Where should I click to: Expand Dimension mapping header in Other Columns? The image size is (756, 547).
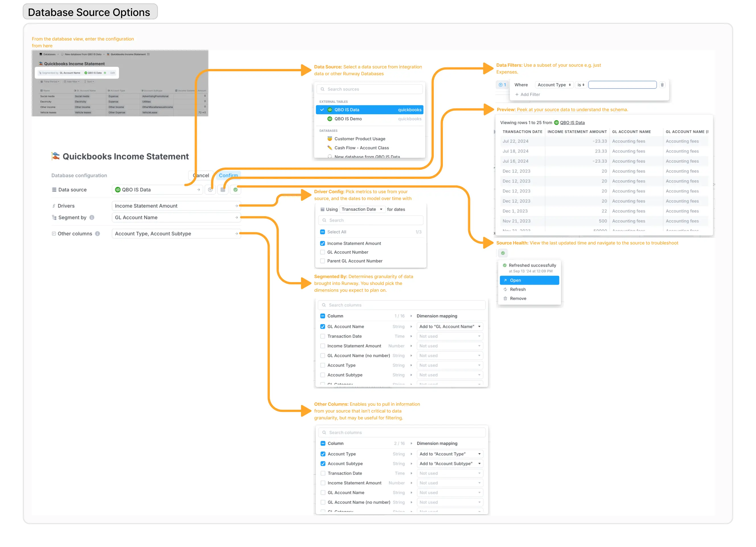(x=411, y=443)
